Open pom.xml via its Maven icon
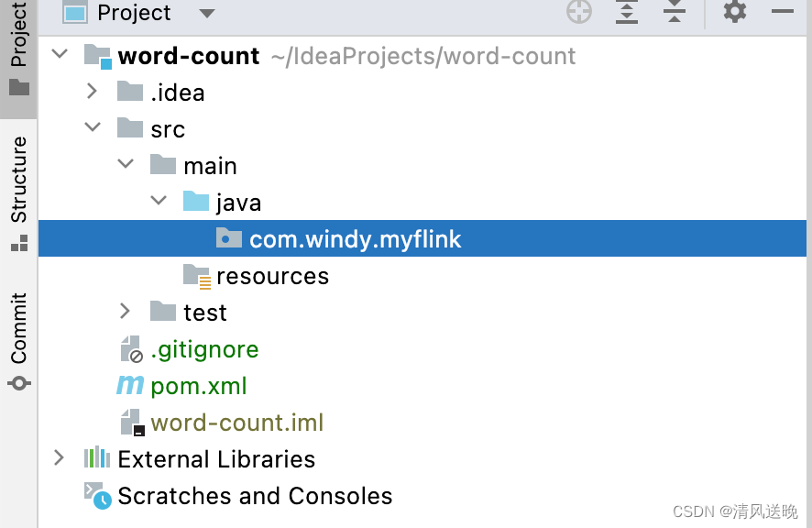The image size is (812, 528). [128, 385]
